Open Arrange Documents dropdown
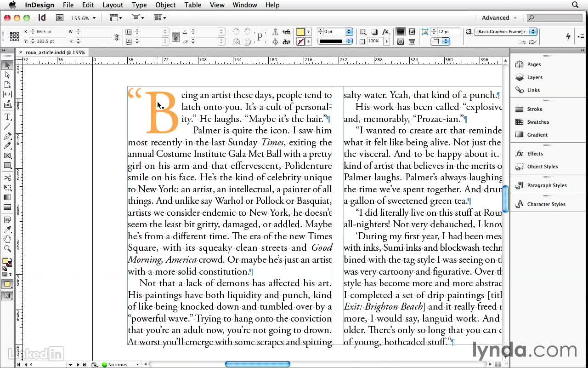Screen dimensions: 588x368 (160, 18)
